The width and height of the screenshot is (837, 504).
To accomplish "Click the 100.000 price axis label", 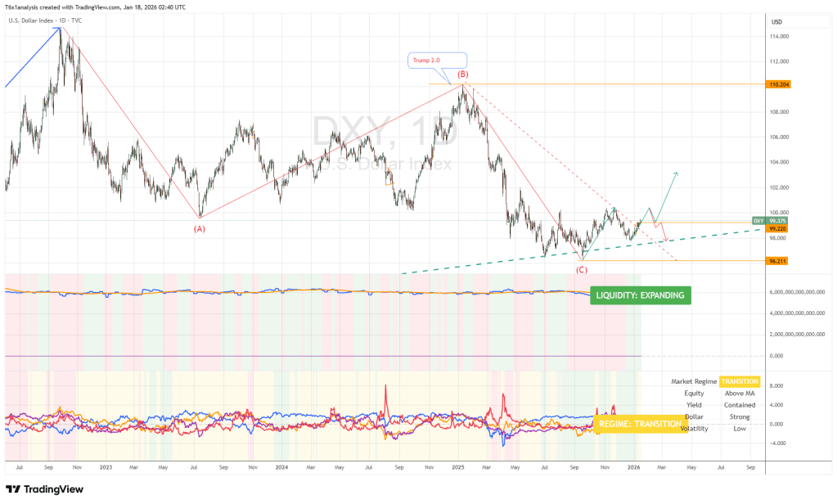I will pyautogui.click(x=779, y=213).
